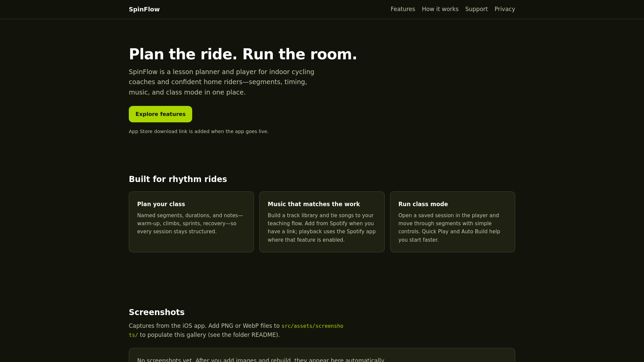Open the Privacy nav link

(505, 9)
